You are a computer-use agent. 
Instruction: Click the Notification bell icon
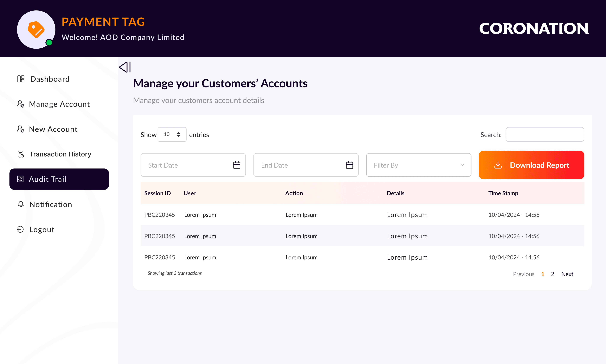[21, 204]
